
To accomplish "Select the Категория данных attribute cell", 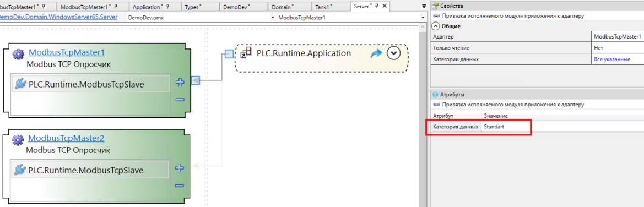I will coord(456,127).
